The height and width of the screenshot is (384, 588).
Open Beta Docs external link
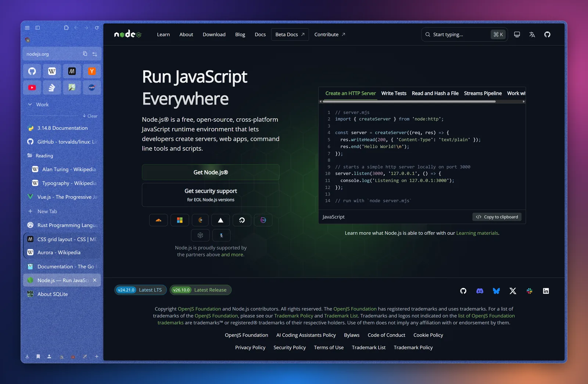pos(290,35)
